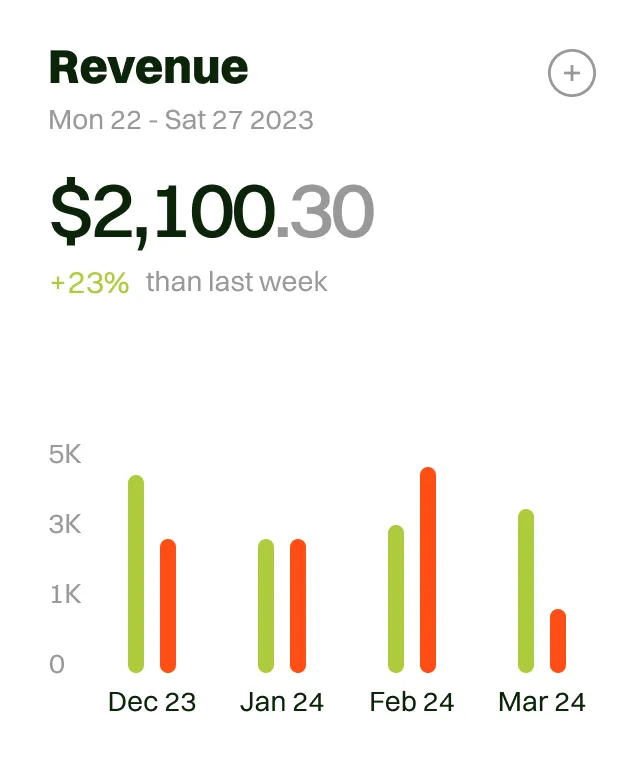Image resolution: width=644 pixels, height=759 pixels.
Task: Select the green bar for Jan 24
Action: click(266, 606)
